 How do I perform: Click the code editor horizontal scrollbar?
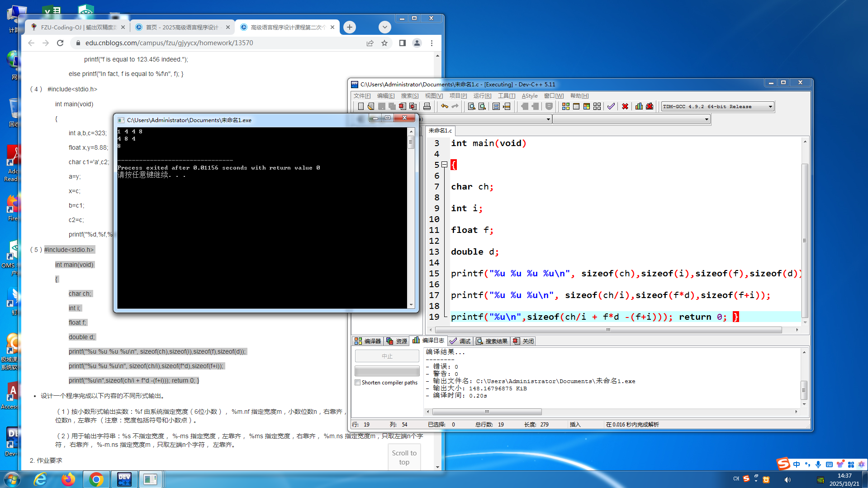pos(608,330)
